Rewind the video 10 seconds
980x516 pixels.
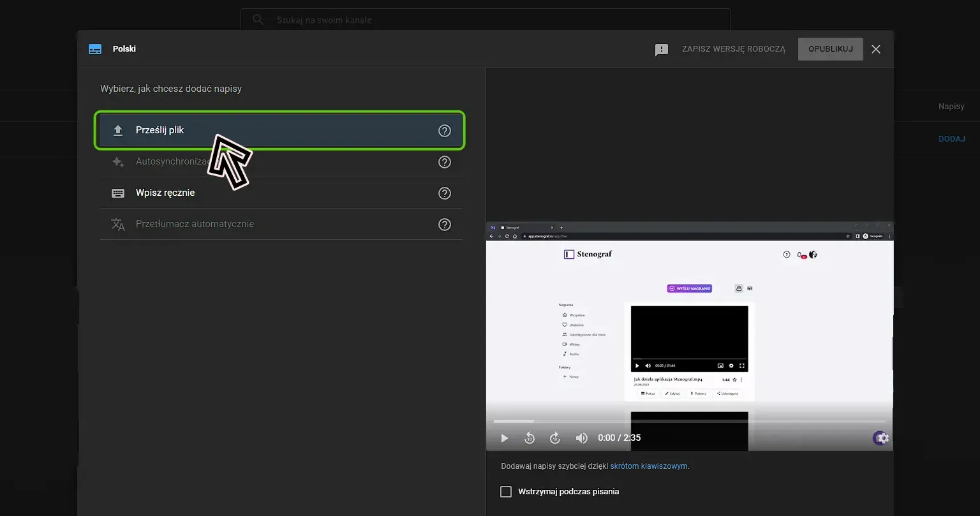click(x=530, y=438)
